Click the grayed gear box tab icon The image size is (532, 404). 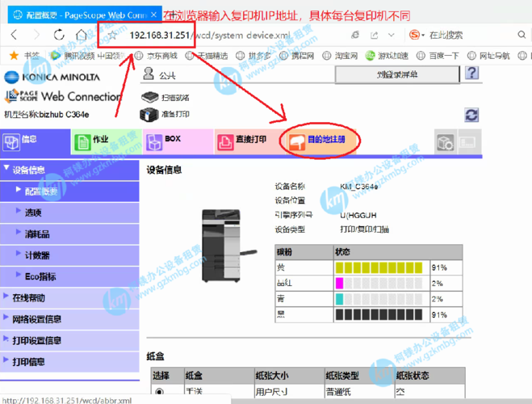point(446,142)
